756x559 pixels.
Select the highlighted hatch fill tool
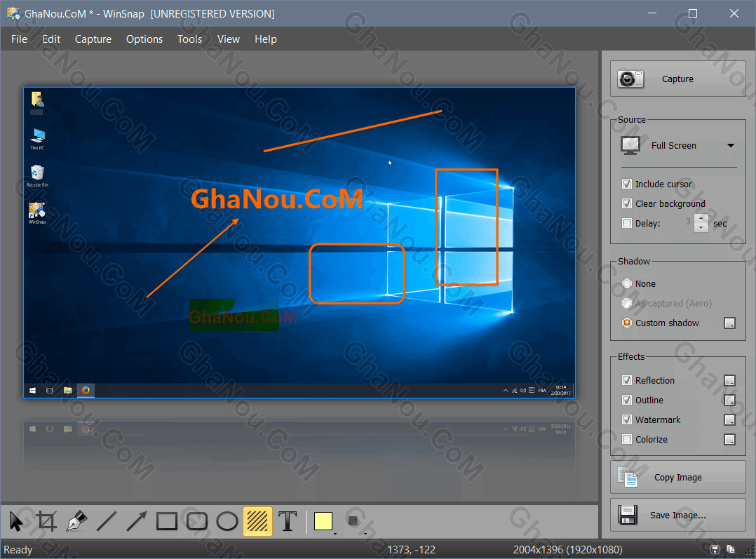point(257,521)
